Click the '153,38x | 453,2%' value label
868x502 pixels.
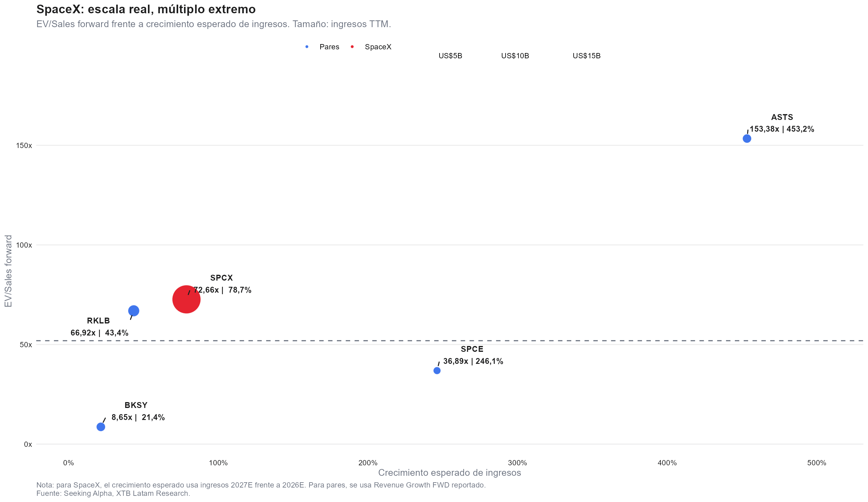[x=782, y=129]
